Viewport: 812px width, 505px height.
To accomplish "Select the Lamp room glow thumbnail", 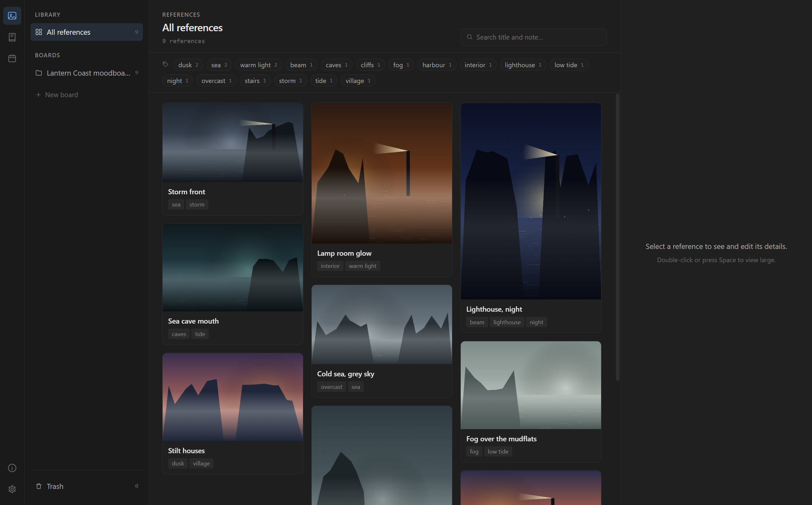I will click(382, 173).
